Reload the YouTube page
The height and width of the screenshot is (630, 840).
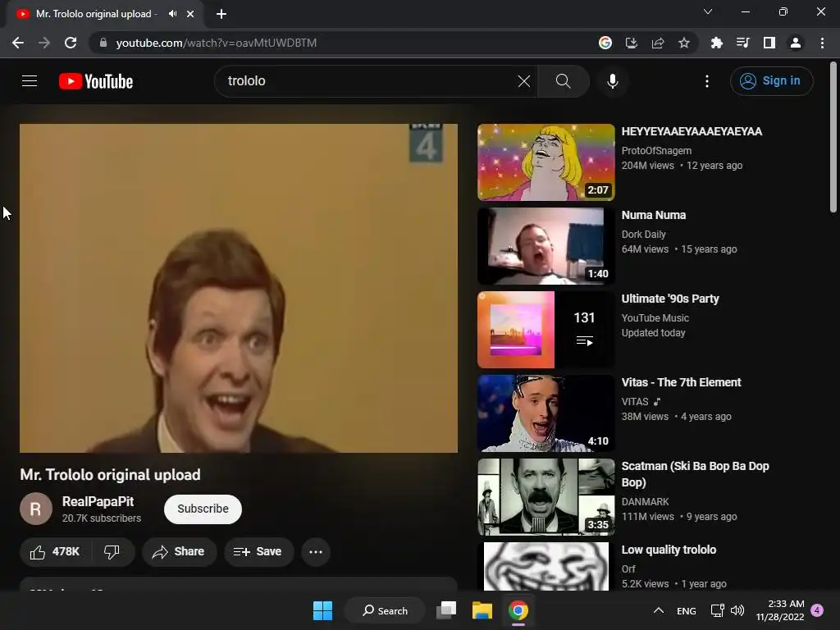pyautogui.click(x=71, y=43)
